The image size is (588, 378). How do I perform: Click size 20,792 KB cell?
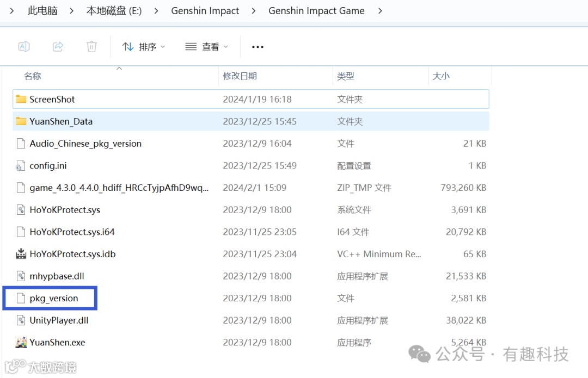[466, 232]
